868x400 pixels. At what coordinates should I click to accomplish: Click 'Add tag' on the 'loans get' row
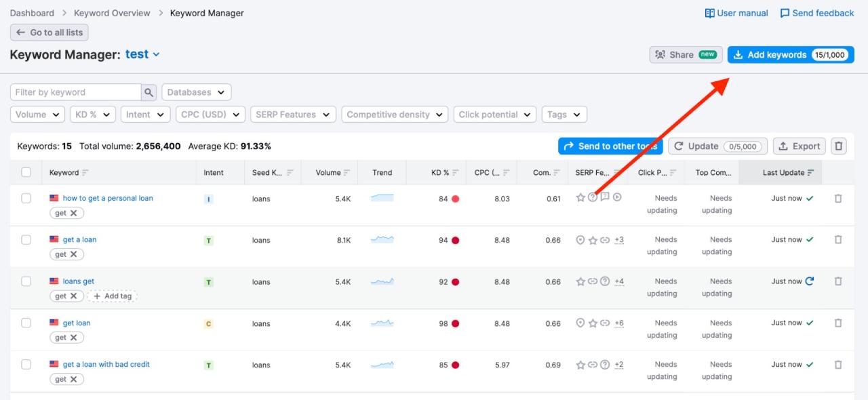click(x=113, y=296)
